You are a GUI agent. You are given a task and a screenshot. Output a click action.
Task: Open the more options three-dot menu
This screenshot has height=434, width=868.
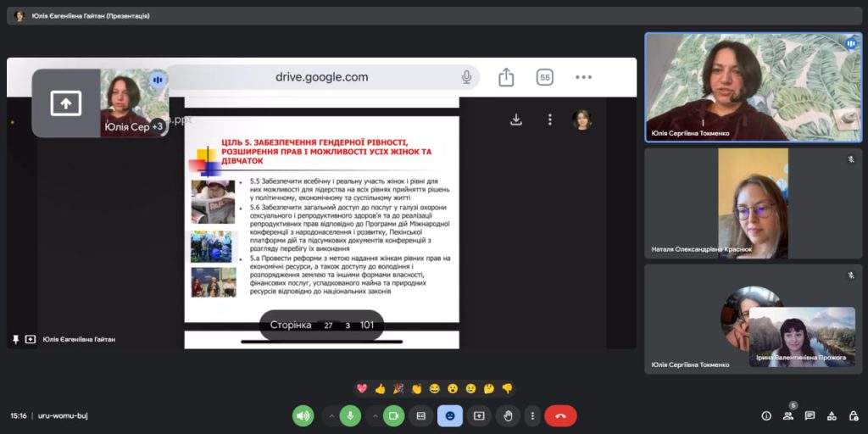[x=531, y=416]
